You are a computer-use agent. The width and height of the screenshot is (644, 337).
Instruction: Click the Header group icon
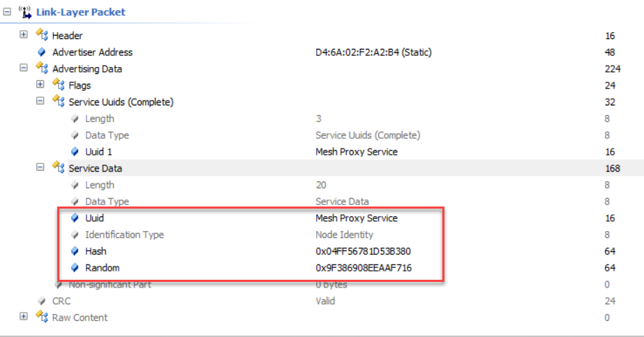(x=42, y=36)
